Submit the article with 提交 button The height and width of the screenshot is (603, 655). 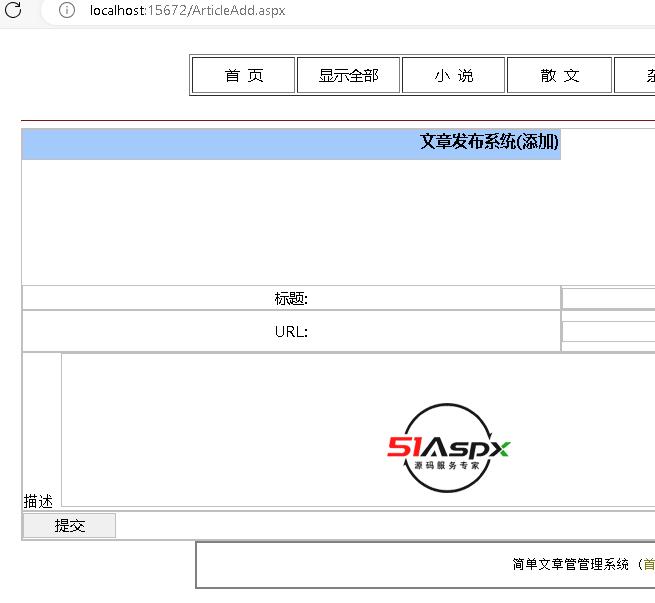tap(69, 525)
